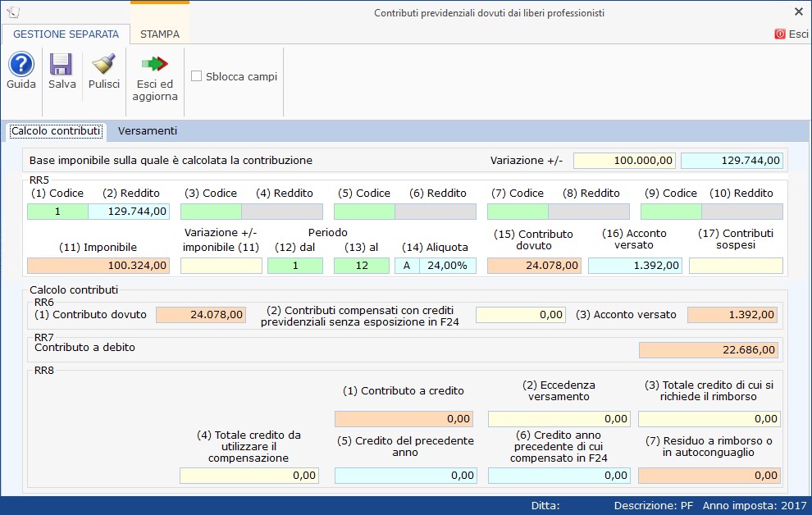Open the STAMPA ribbon tab
This screenshot has width=812, height=515.
point(159,34)
